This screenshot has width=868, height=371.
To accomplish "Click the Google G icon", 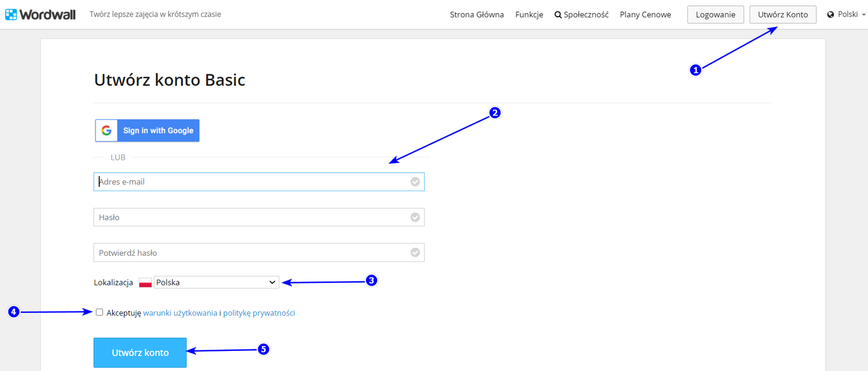I will (x=107, y=130).
